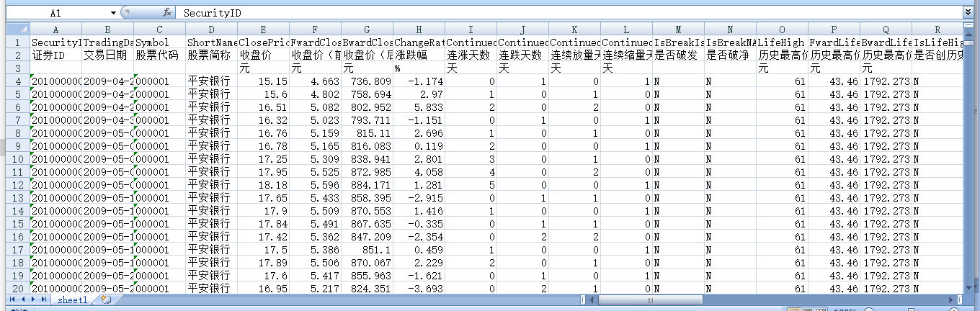Click cell F14 with value 5.509
Screen dimensions: 980x311
(315, 211)
